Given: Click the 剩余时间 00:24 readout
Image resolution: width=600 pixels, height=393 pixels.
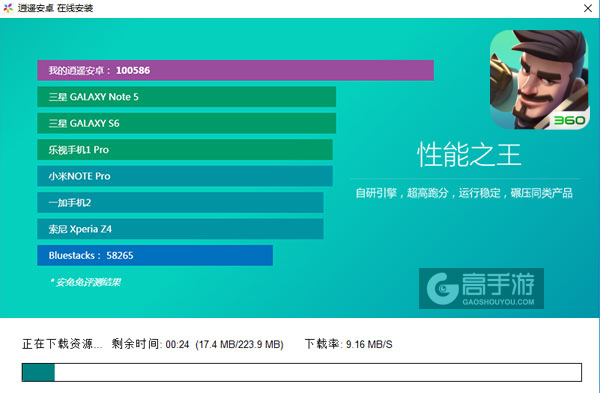Looking at the screenshot, I should click(150, 344).
